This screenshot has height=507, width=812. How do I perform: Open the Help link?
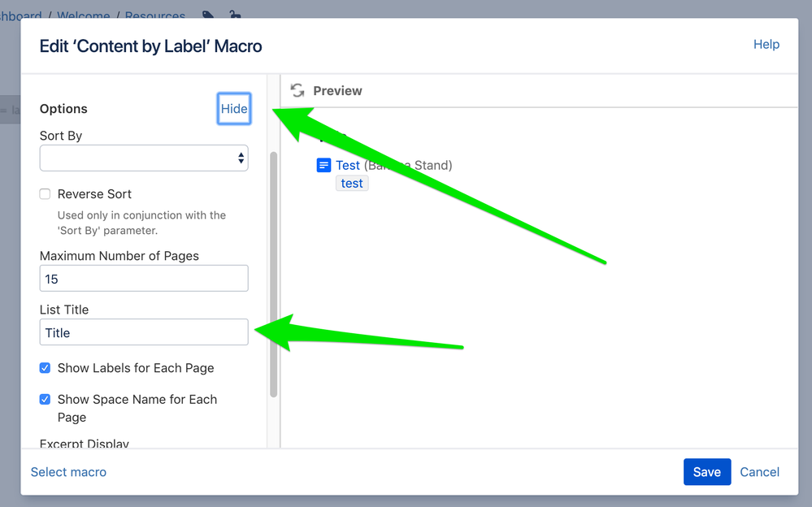(x=766, y=45)
